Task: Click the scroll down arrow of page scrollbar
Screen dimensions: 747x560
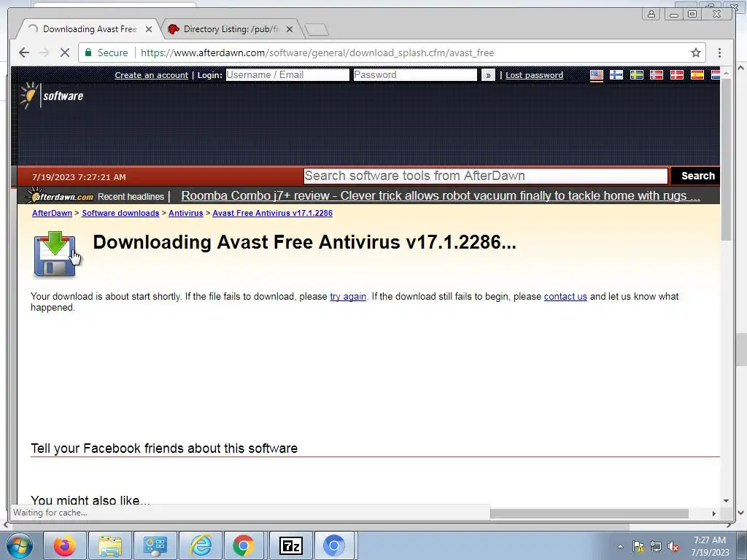Action: tap(726, 500)
